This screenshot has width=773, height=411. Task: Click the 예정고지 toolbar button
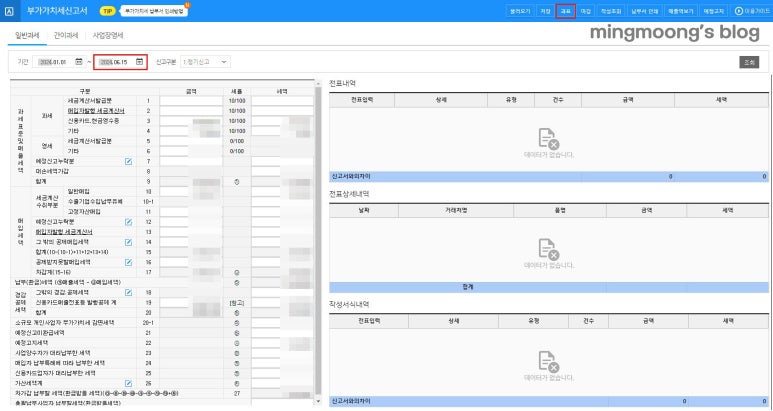click(714, 11)
